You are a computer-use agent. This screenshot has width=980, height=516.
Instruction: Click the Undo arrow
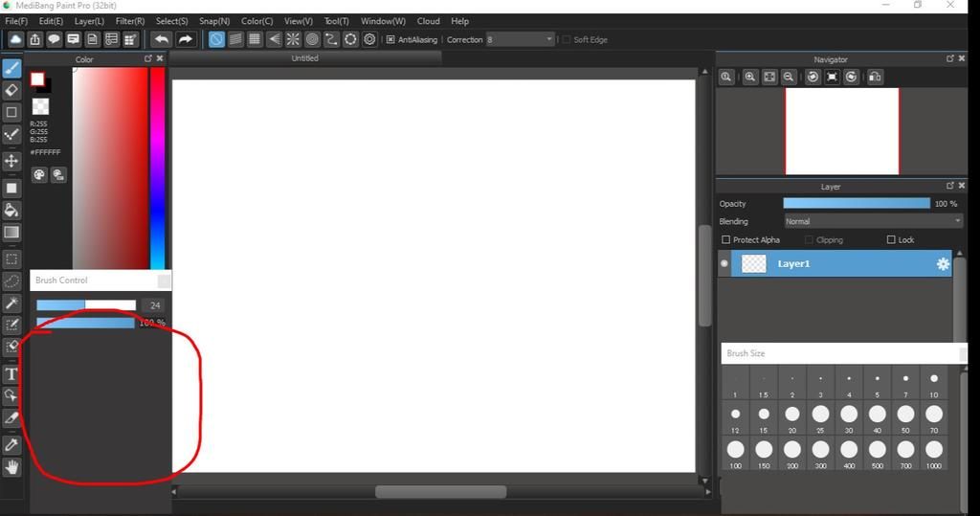162,39
